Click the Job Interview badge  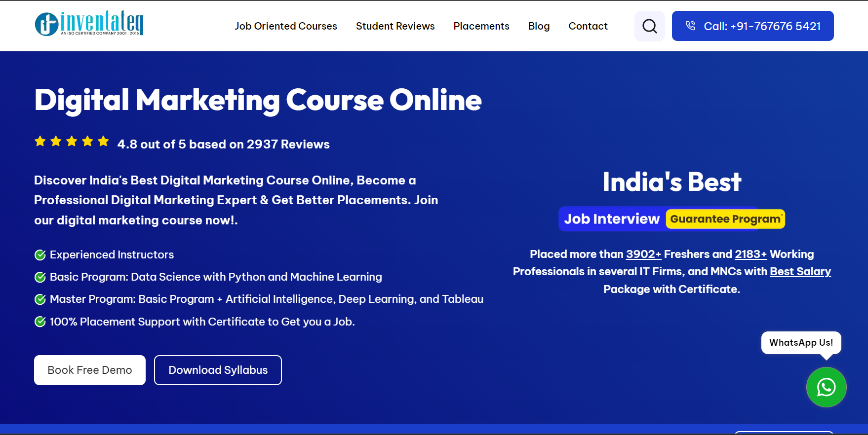click(x=612, y=219)
